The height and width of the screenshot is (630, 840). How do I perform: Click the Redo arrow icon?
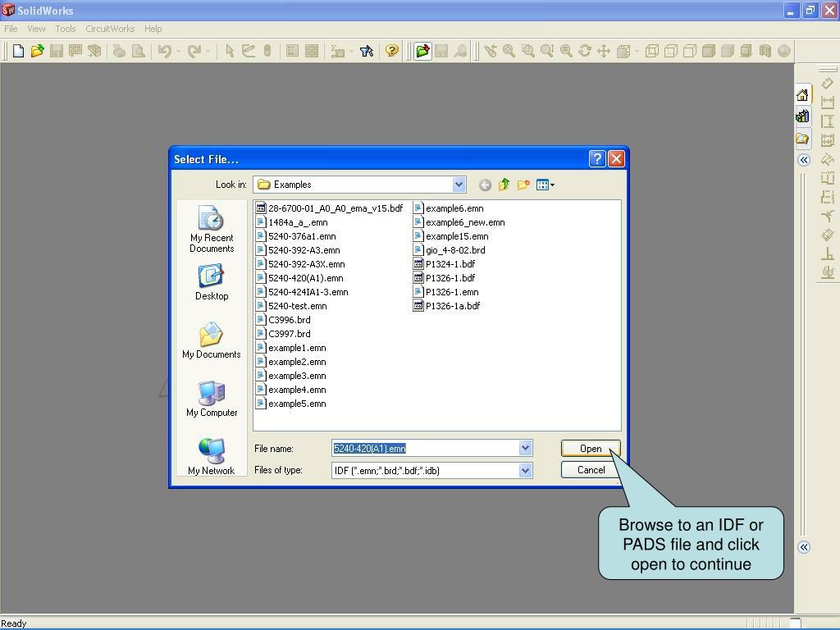[194, 51]
